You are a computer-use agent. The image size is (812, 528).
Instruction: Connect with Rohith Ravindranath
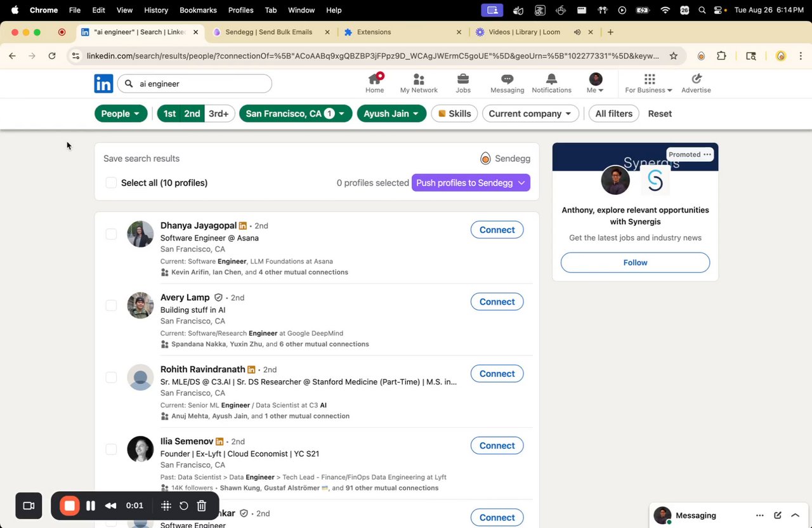[497, 373]
